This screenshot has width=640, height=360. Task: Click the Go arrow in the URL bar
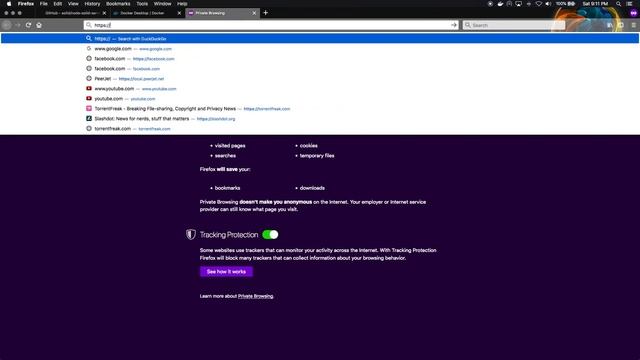tap(453, 25)
